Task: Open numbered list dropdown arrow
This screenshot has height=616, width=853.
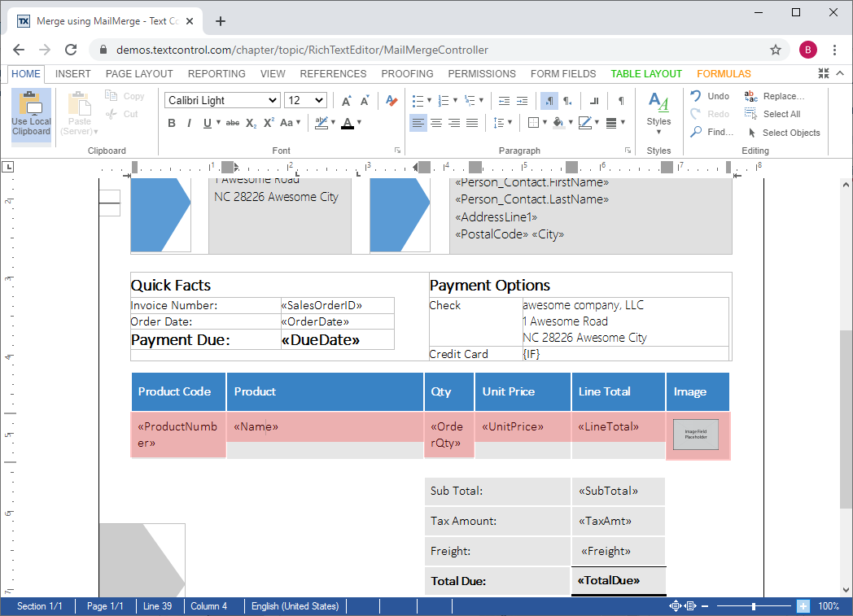Action: (455, 100)
